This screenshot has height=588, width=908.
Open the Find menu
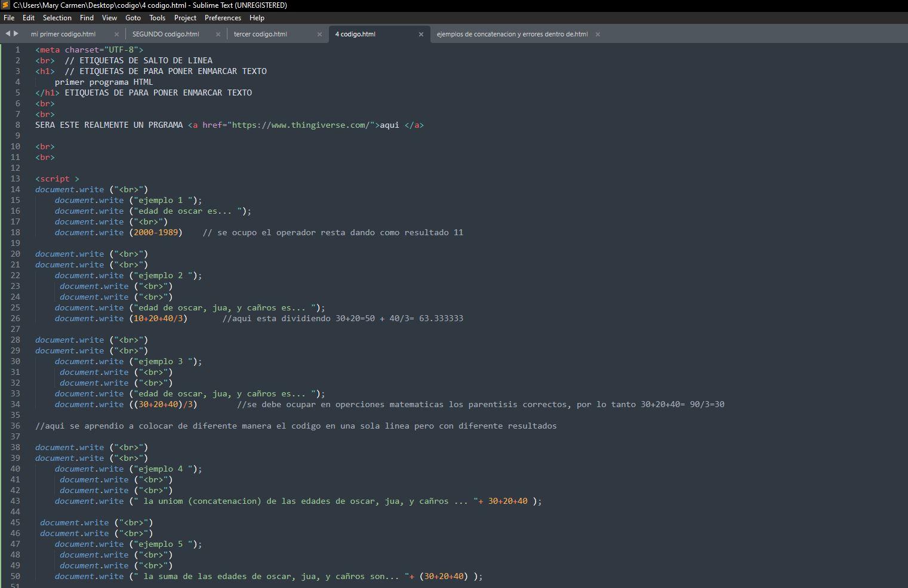click(x=87, y=18)
